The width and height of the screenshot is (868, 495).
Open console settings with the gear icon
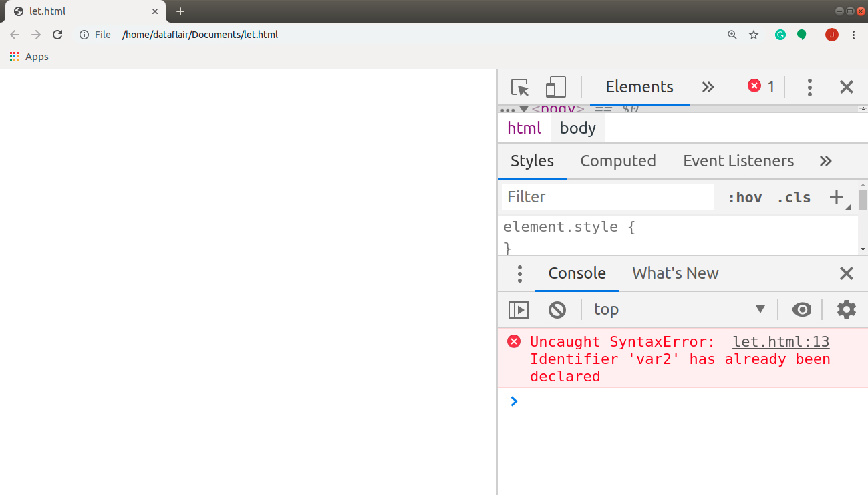pyautogui.click(x=846, y=309)
